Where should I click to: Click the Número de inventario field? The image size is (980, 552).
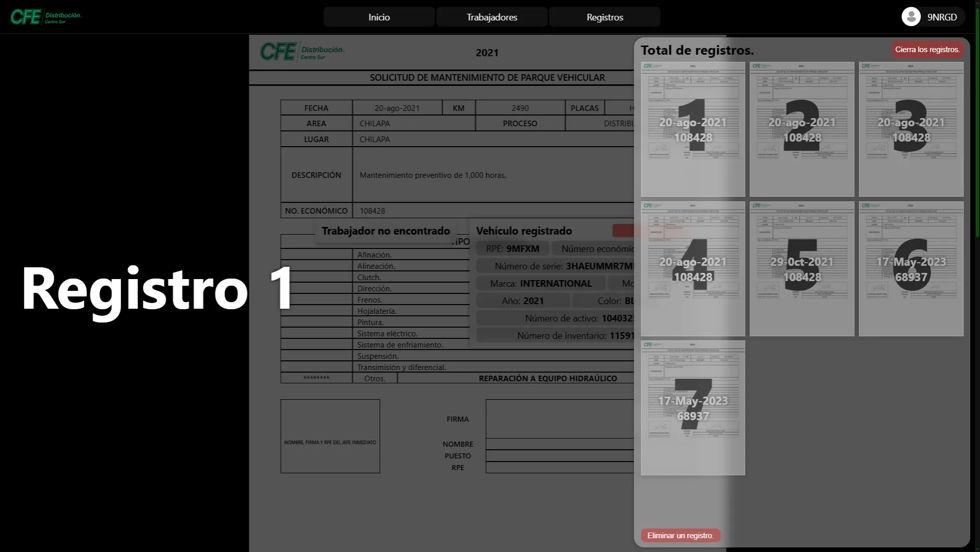[x=555, y=336]
